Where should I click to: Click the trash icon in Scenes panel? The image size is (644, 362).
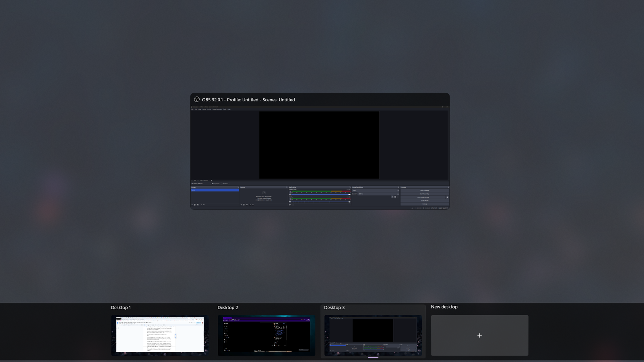tap(195, 205)
